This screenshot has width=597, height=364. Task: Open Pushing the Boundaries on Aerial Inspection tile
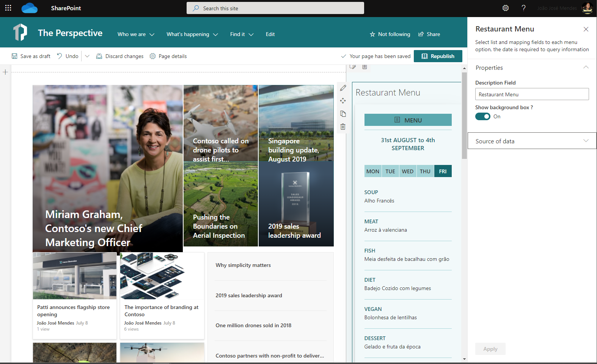point(221,204)
